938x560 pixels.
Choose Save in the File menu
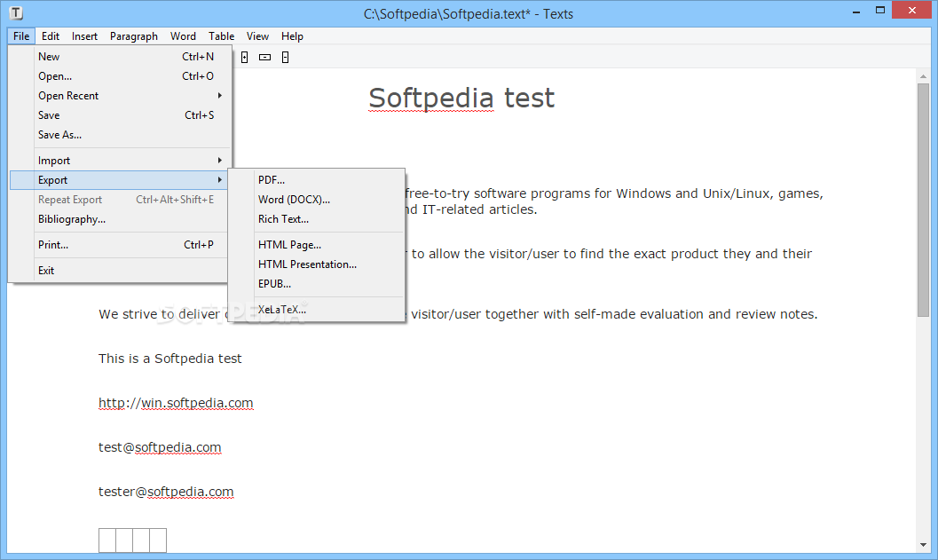coord(120,114)
